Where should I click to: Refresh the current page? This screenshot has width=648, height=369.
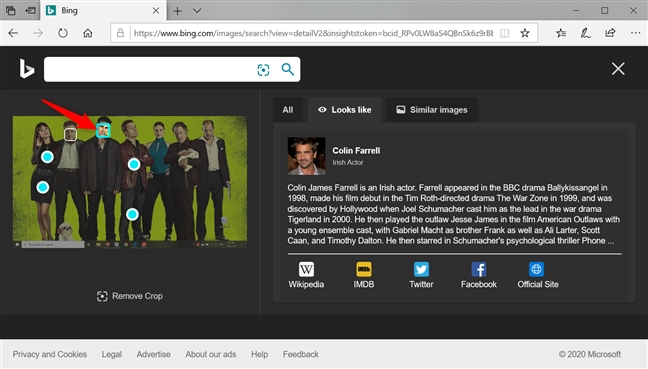(63, 33)
